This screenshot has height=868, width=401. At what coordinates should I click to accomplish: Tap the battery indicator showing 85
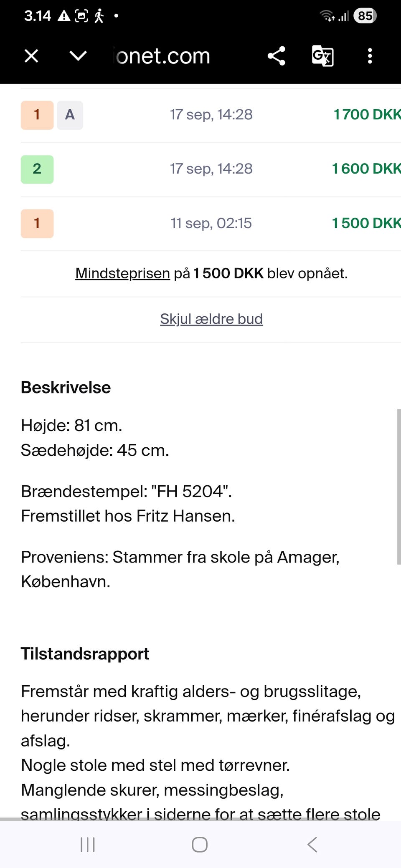click(x=365, y=16)
